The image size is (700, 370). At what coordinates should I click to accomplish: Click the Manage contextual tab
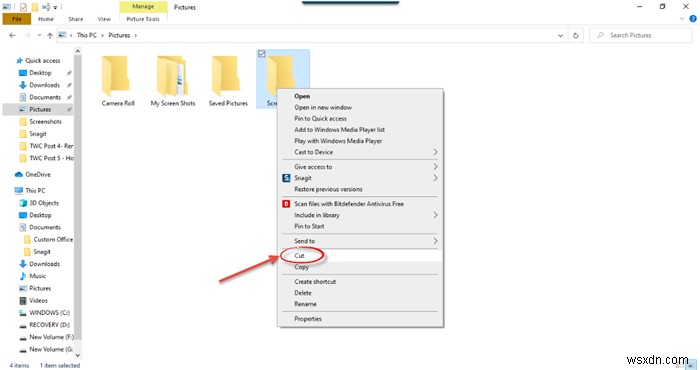(x=143, y=7)
